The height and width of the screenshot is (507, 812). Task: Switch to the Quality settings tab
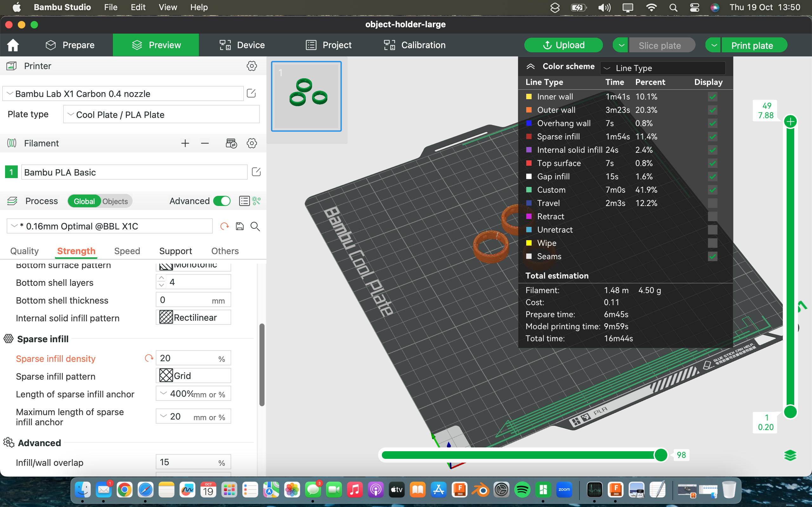[x=24, y=251]
